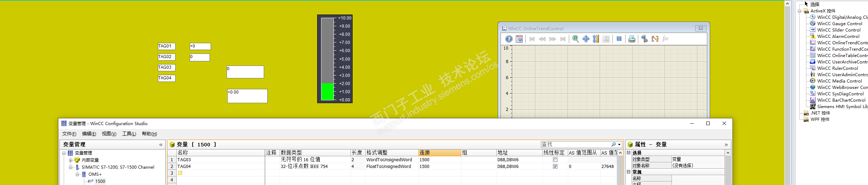Collapse the 属性 panel with double chevron
Image resolution: width=868 pixels, height=185 pixels.
[x=726, y=145]
